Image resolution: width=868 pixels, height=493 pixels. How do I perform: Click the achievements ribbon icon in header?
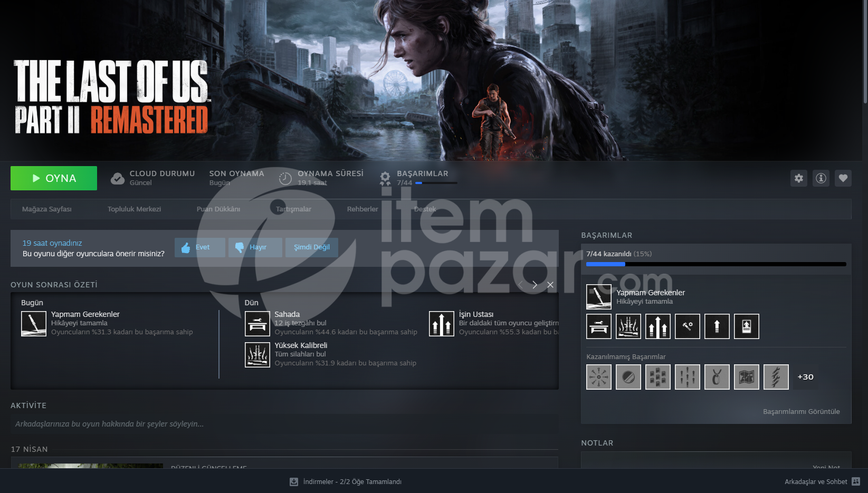385,179
